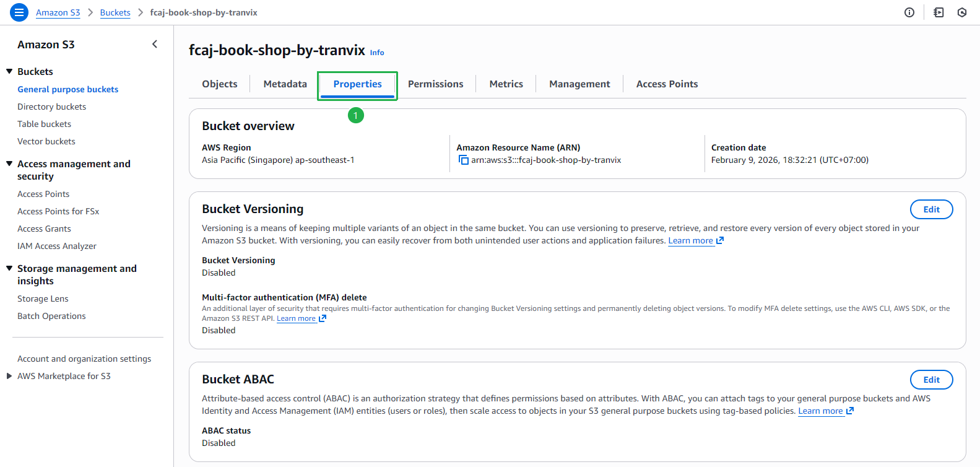Open Learn more link for Bucket ABAC

(x=826, y=411)
